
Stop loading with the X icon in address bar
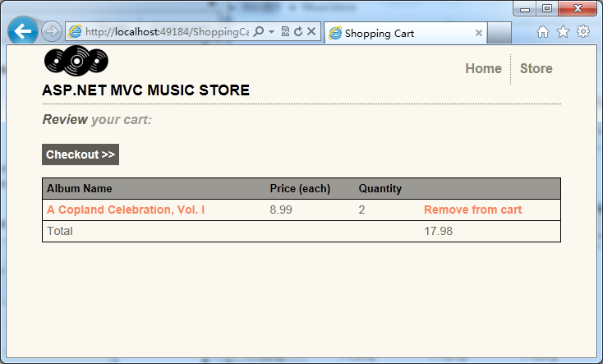pos(311,31)
